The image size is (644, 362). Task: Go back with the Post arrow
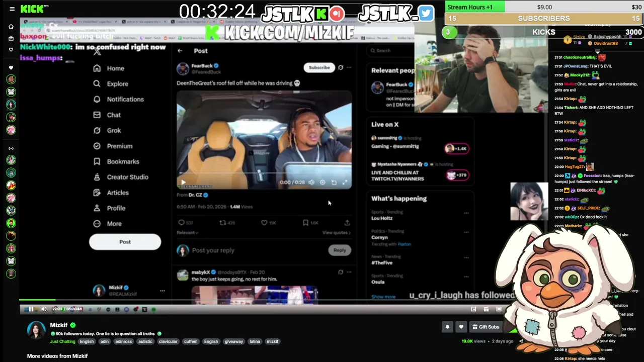(x=180, y=51)
